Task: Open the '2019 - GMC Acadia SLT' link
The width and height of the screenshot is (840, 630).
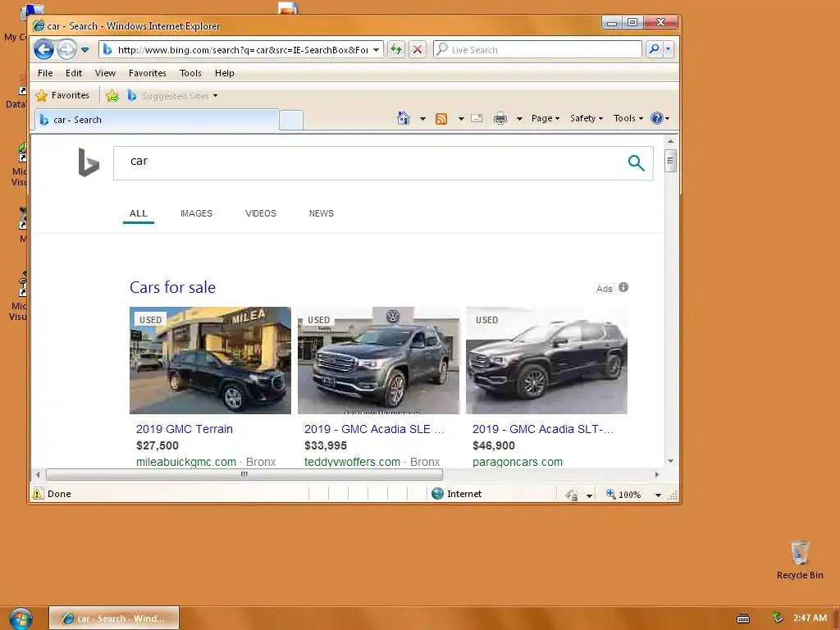Action: coord(543,429)
